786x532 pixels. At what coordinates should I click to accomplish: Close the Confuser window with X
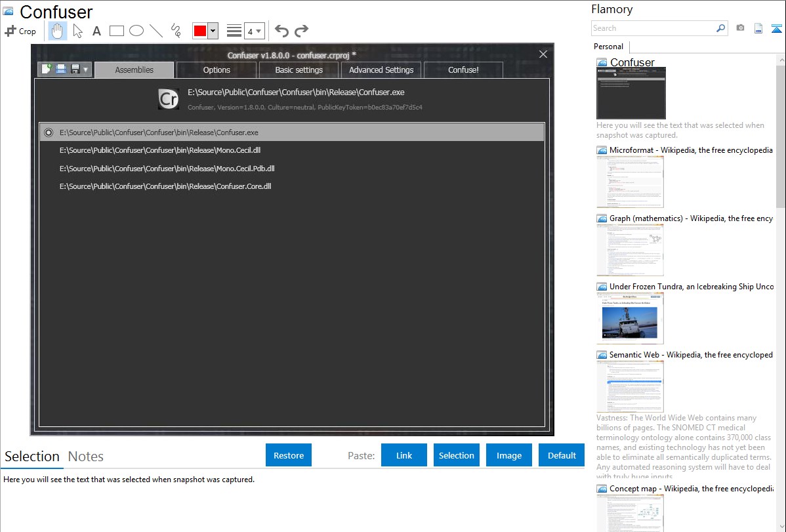point(543,54)
